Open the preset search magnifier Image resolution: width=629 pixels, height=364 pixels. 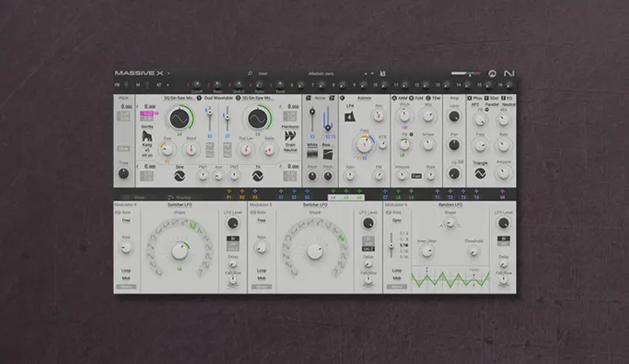[x=250, y=73]
